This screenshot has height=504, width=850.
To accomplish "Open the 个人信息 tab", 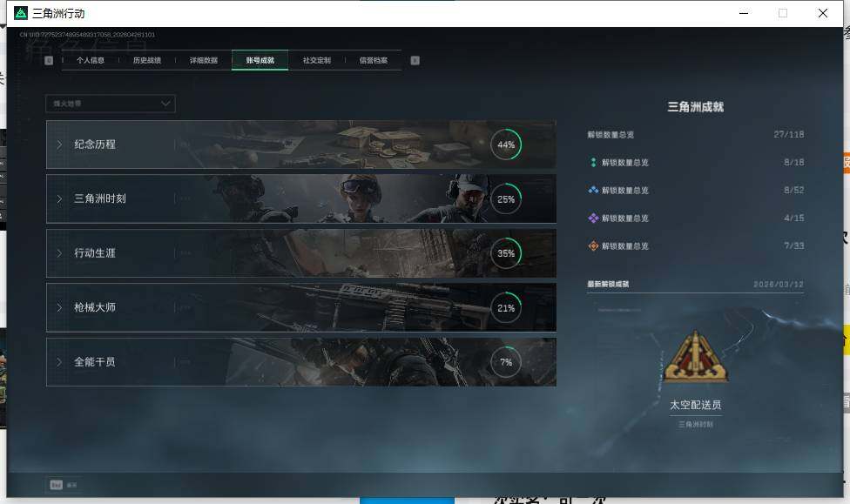I will (x=90, y=60).
